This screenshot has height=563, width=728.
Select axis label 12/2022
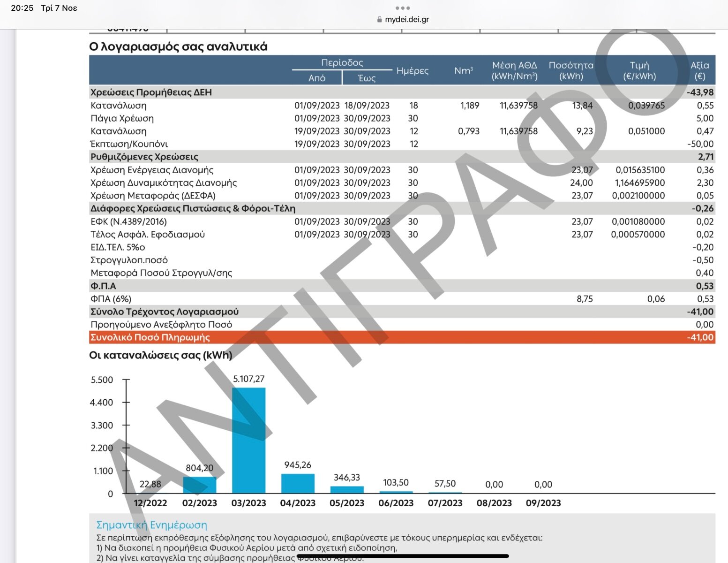coord(150,503)
